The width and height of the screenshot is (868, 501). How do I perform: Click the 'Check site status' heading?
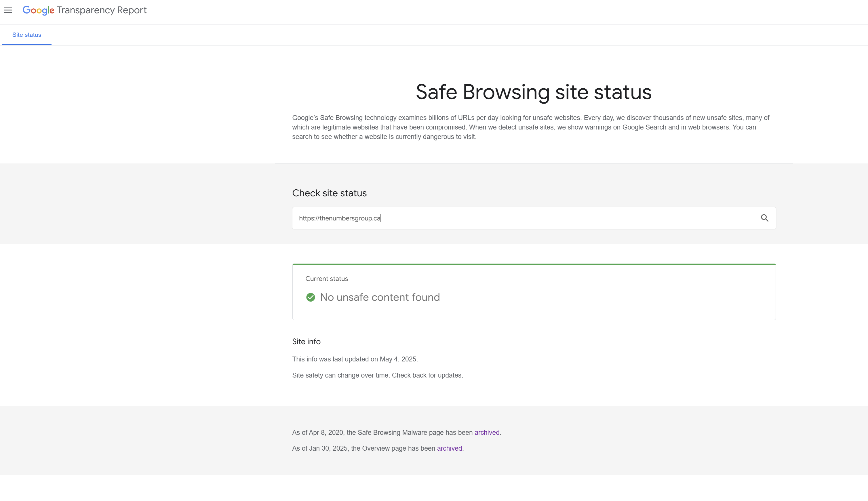point(329,193)
